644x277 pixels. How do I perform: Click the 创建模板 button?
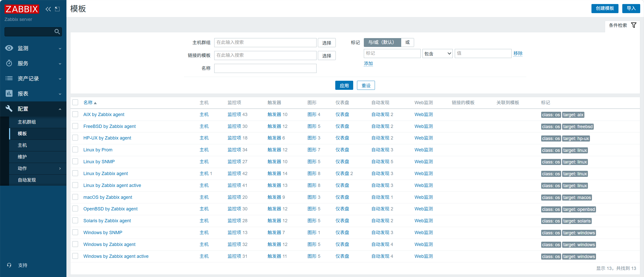(605, 8)
